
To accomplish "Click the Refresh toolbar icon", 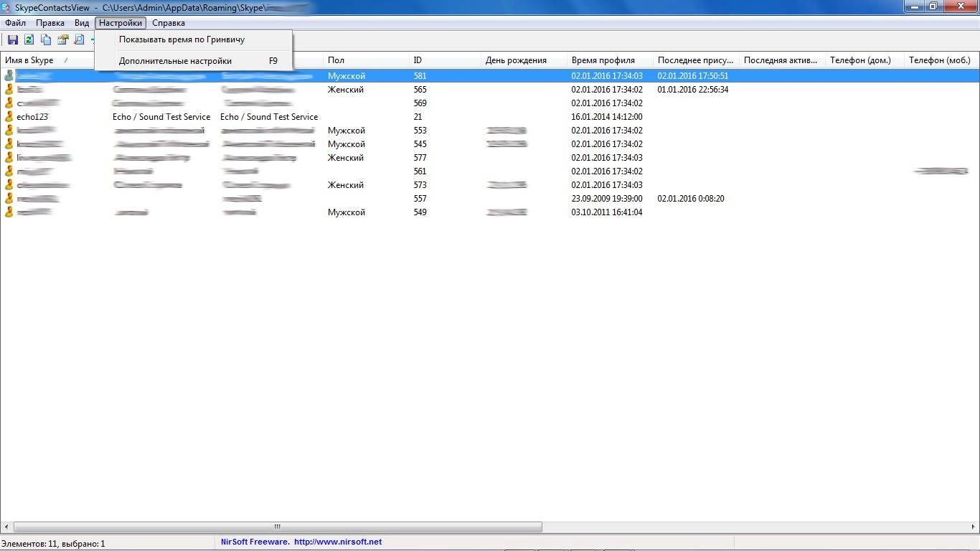I will pos(29,40).
